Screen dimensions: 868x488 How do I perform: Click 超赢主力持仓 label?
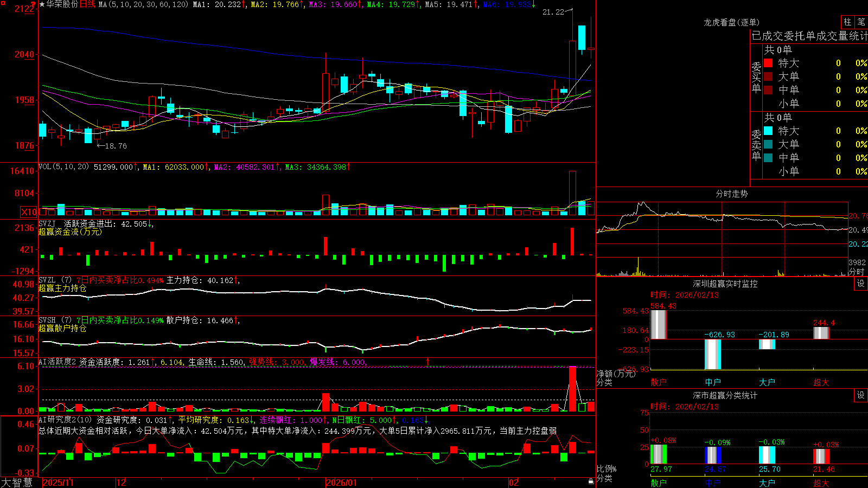pos(62,288)
